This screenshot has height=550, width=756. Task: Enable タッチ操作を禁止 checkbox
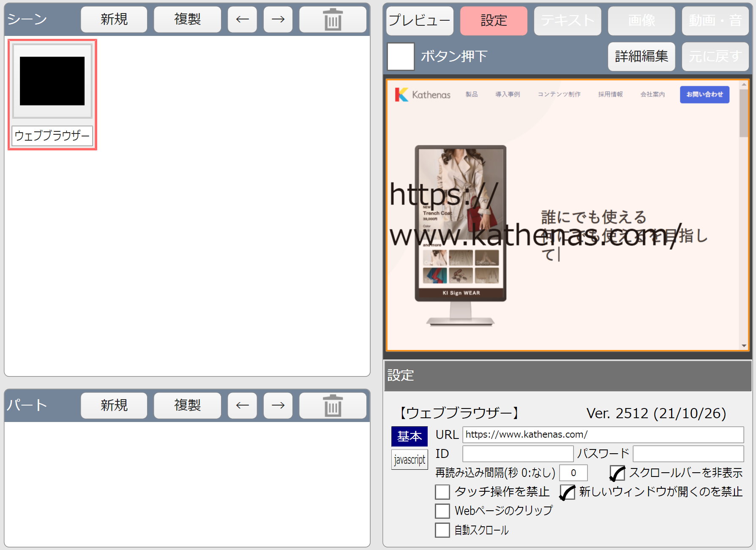[x=442, y=492]
